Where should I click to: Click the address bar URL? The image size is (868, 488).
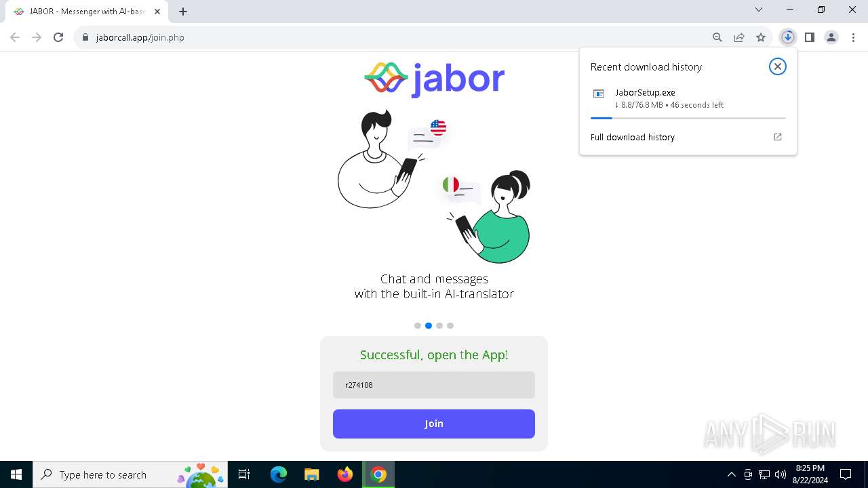coord(140,37)
